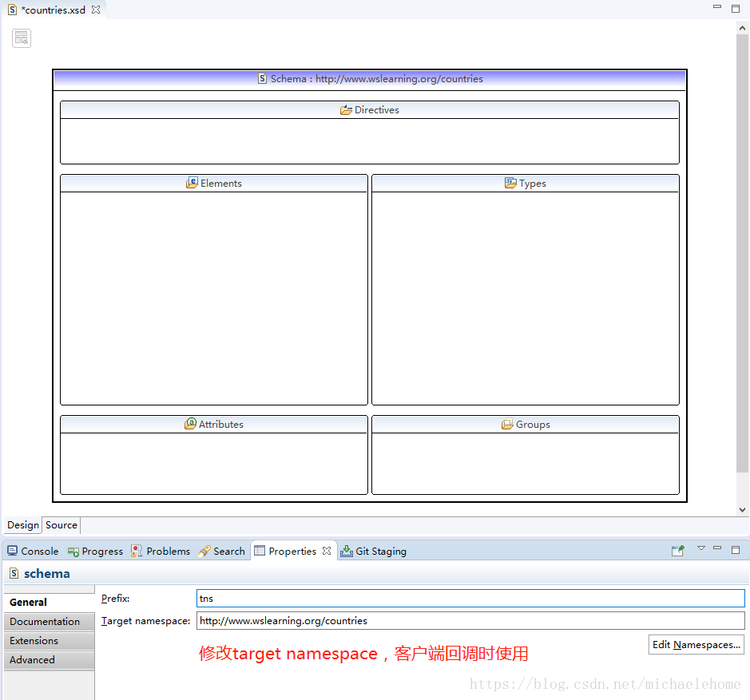
Task: Maximize the editor area
Action: tap(736, 9)
